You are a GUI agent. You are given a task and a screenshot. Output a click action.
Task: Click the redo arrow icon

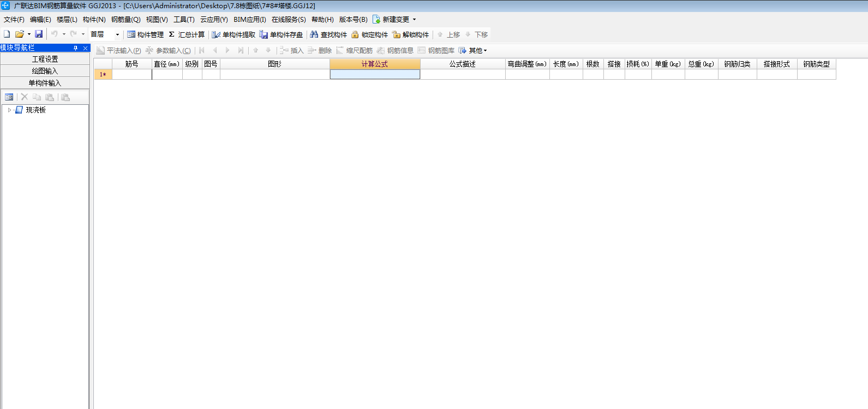pos(73,34)
